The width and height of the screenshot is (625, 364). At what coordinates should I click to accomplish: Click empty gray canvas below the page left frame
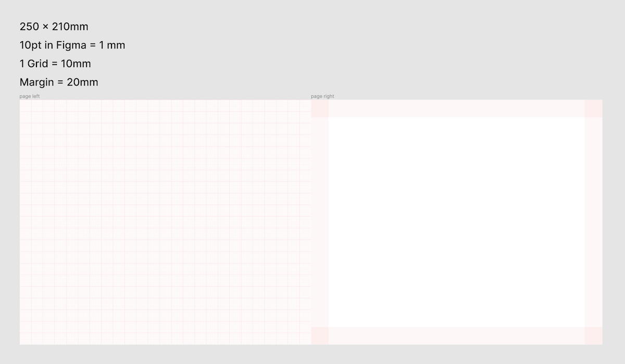tap(165, 355)
